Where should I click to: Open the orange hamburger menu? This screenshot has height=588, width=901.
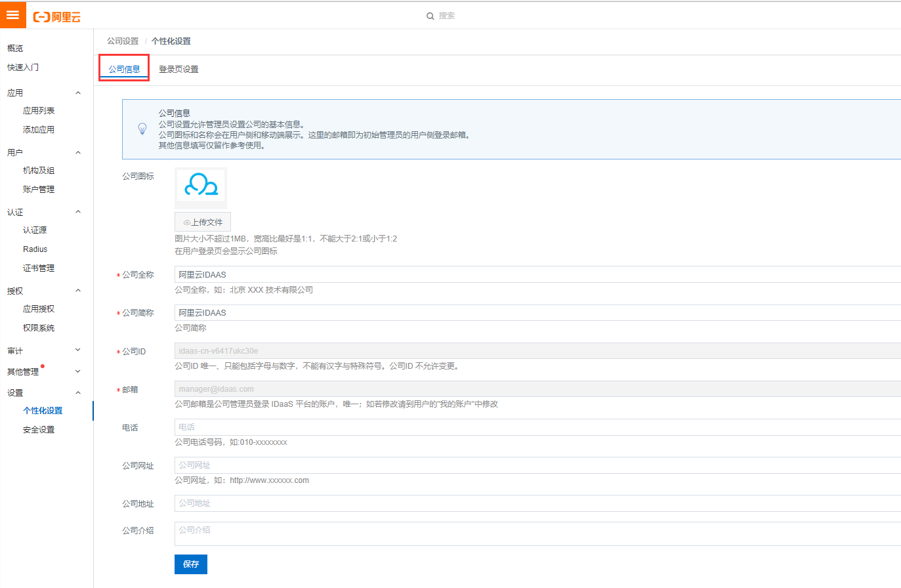(13, 14)
